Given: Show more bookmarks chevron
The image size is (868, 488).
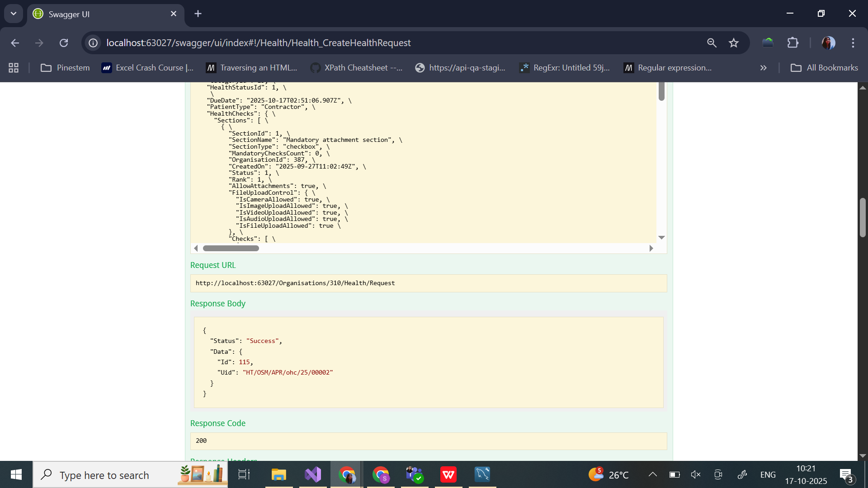Looking at the screenshot, I should pyautogui.click(x=763, y=68).
